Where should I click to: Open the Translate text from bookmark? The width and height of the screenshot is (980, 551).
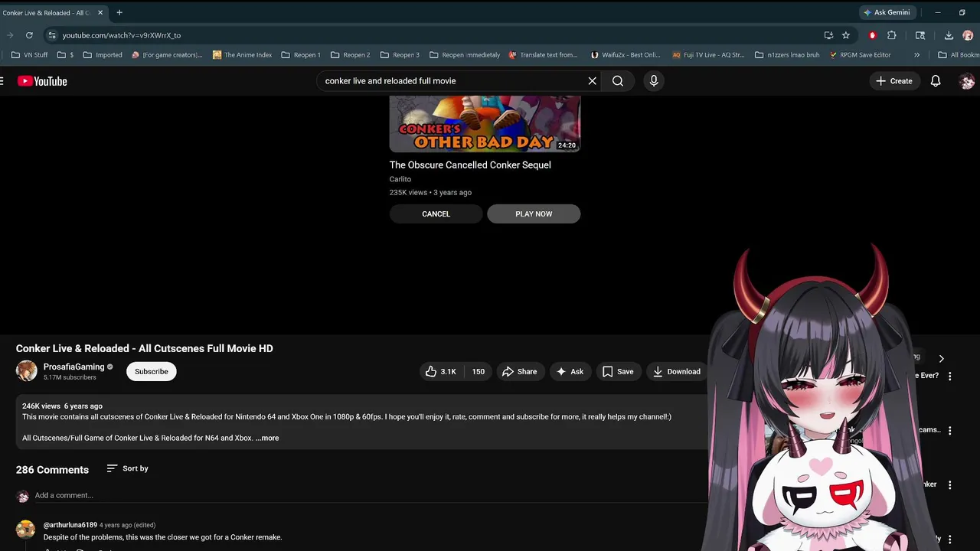(x=543, y=55)
